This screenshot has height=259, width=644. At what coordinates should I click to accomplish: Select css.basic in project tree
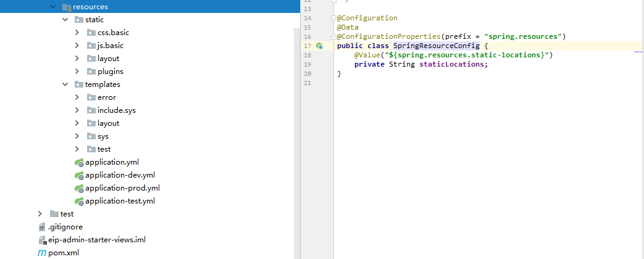coord(114,33)
